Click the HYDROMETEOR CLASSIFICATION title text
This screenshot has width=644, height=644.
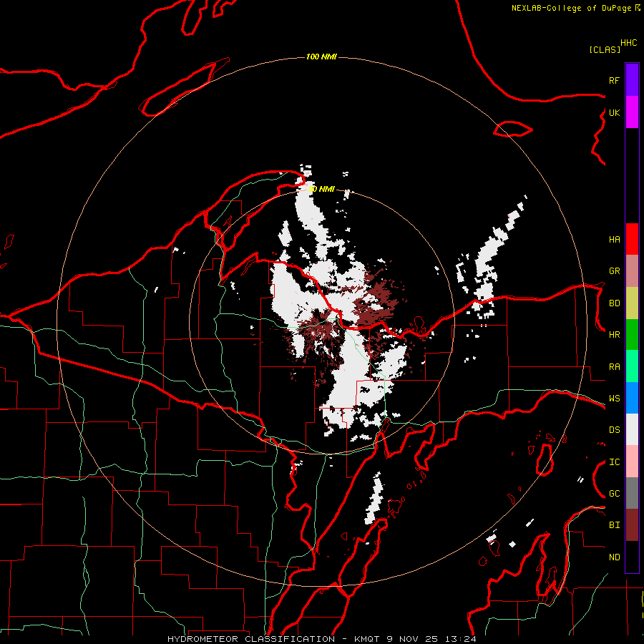(x=251, y=639)
